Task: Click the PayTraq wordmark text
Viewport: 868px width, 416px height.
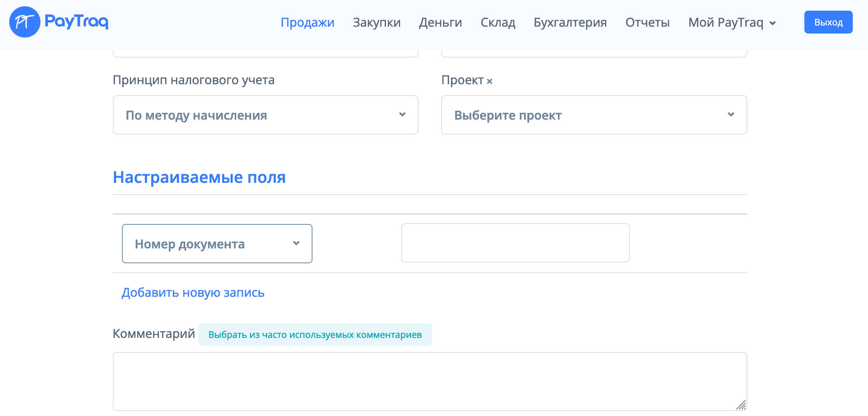Action: point(76,21)
